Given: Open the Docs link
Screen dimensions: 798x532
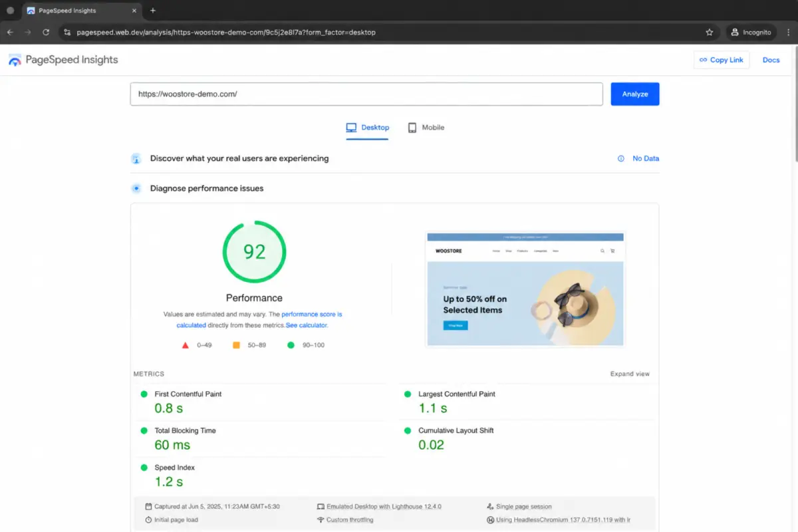Looking at the screenshot, I should coord(771,60).
